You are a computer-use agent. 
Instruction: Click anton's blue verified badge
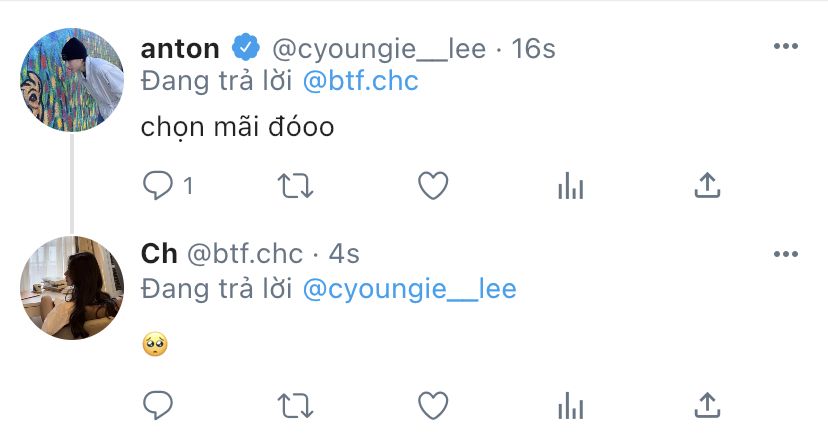[x=246, y=48]
